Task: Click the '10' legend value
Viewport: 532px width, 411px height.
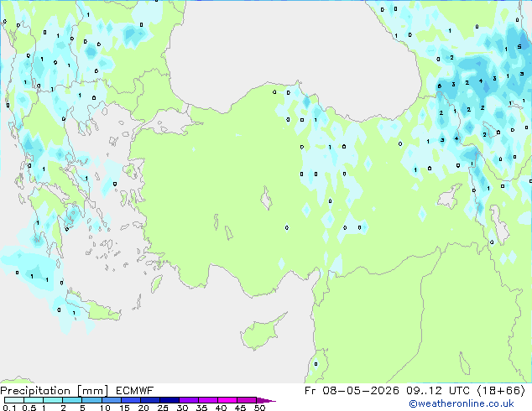Action: (105, 408)
